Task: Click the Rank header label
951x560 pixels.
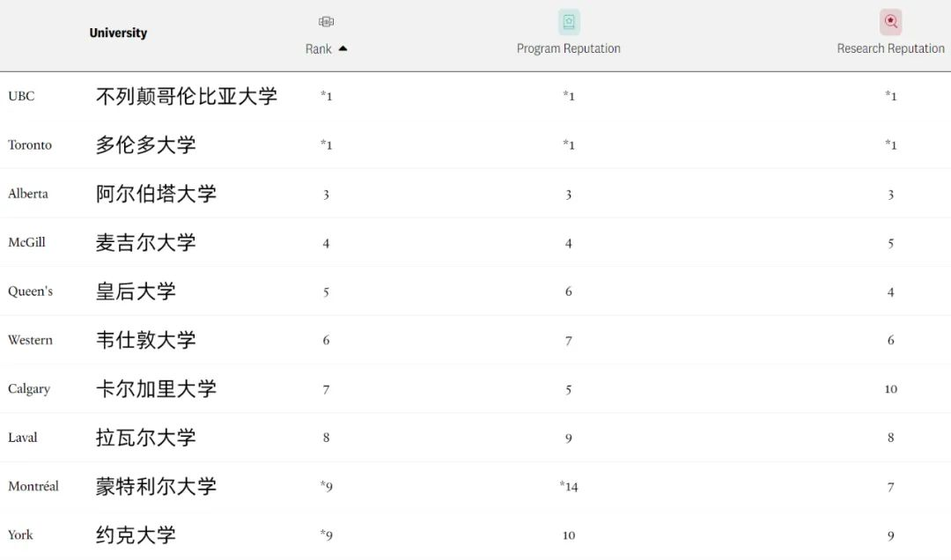Action: (x=319, y=49)
